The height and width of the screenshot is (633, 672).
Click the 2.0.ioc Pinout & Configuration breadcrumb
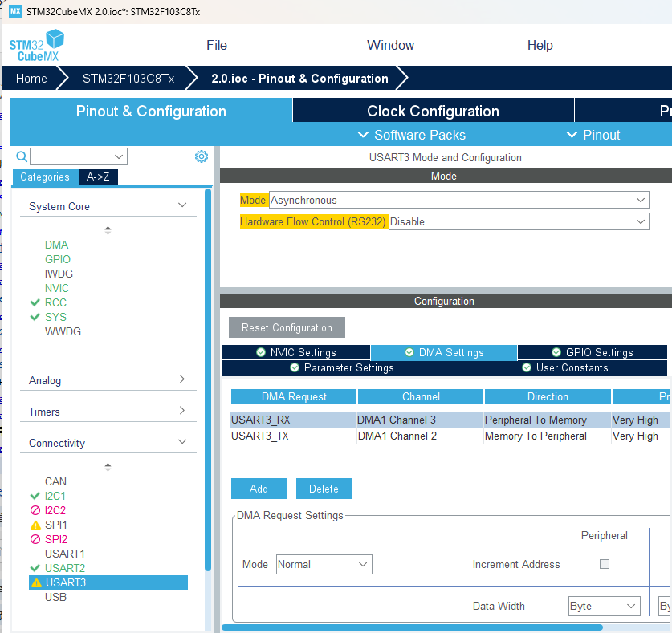299,79
